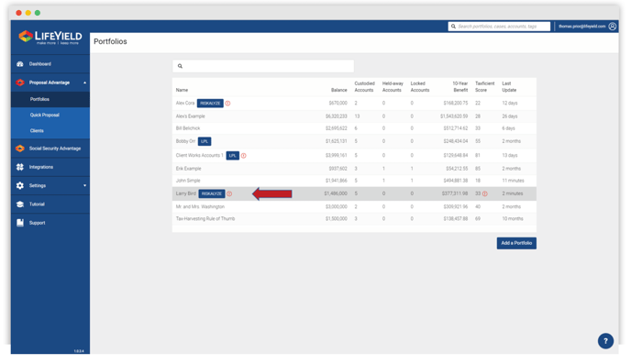
Task: Sort by Custodied Accounts column header
Action: 364,87
